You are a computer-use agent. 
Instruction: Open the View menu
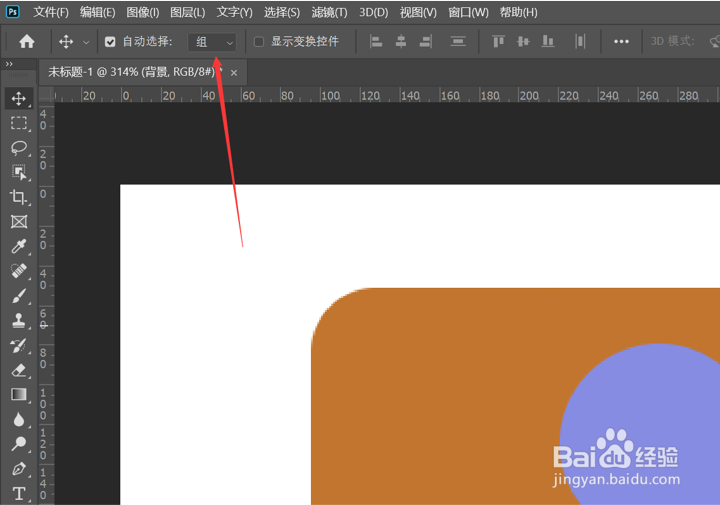418,12
